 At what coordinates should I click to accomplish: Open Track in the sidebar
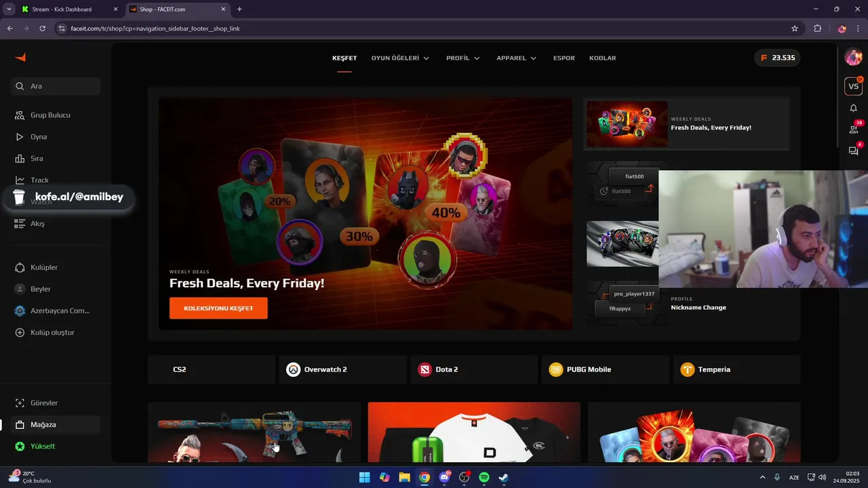pos(56,180)
